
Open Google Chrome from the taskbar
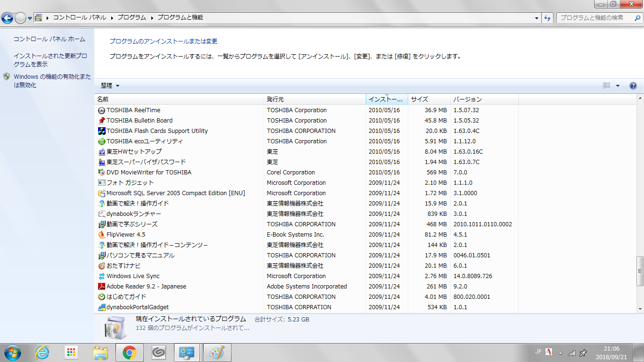point(130,352)
